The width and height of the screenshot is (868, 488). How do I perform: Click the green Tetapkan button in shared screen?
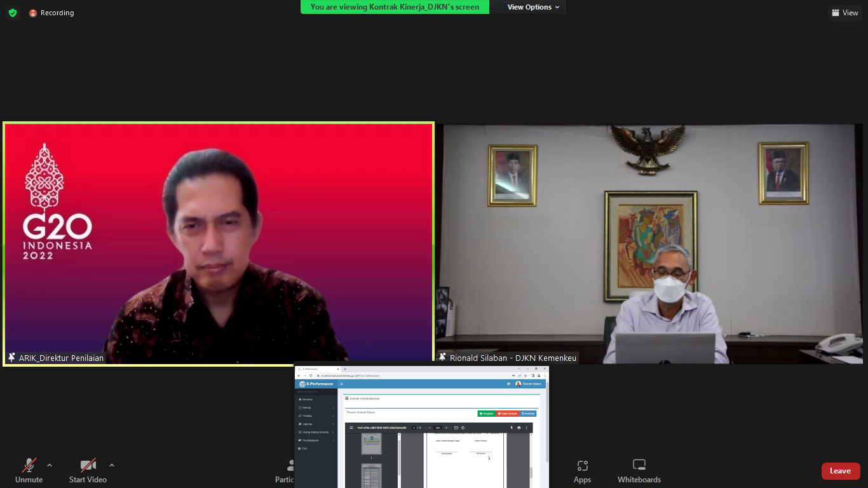486,414
